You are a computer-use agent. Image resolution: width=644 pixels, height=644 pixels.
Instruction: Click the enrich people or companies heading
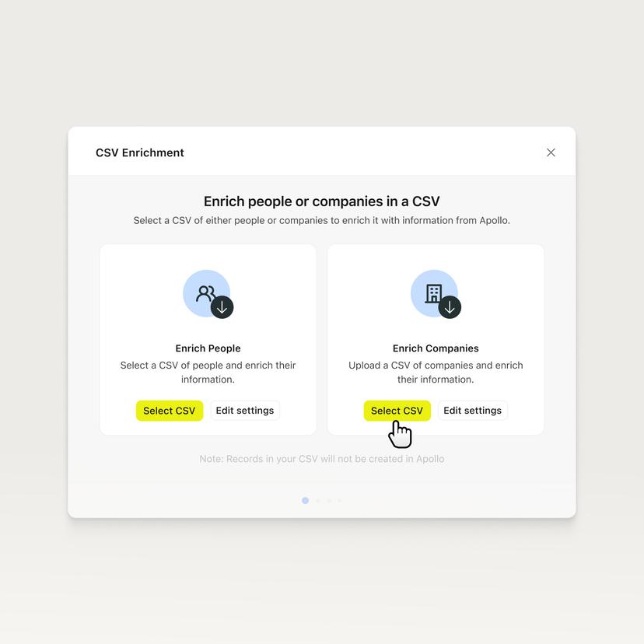click(322, 201)
